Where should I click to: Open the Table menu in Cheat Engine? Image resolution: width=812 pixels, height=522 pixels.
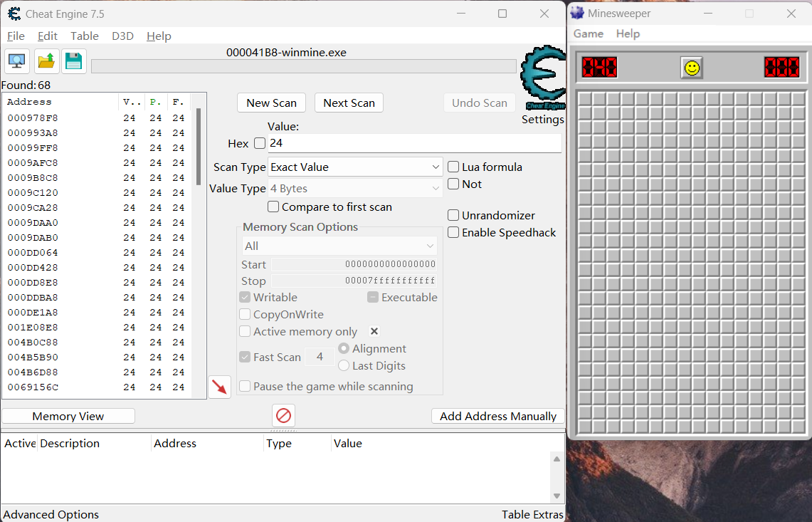[85, 36]
